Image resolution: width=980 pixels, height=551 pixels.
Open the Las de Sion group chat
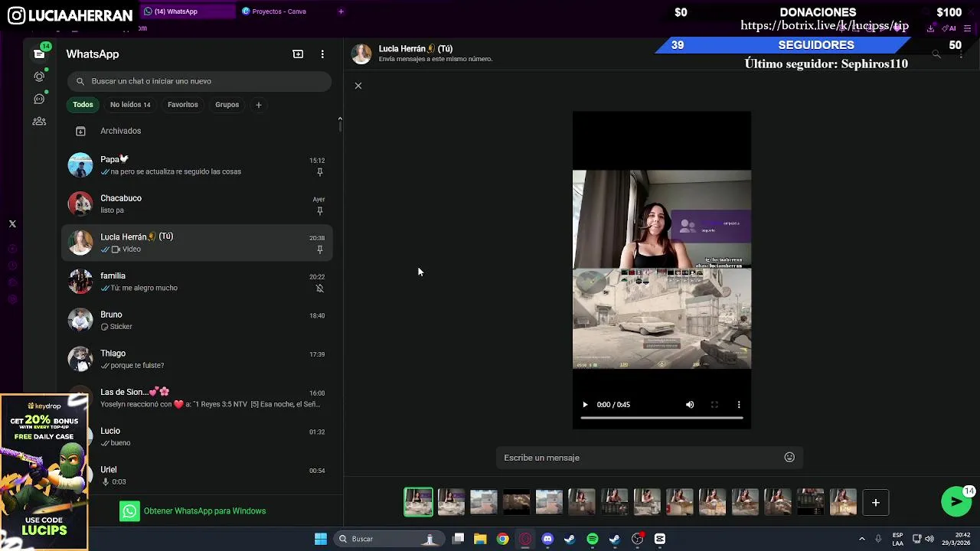coord(197,398)
